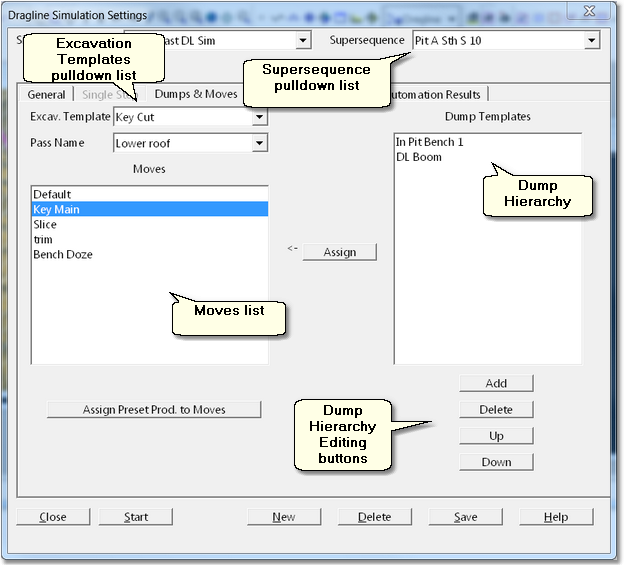624x567 pixels.
Task: Click the New button
Action: click(x=284, y=517)
